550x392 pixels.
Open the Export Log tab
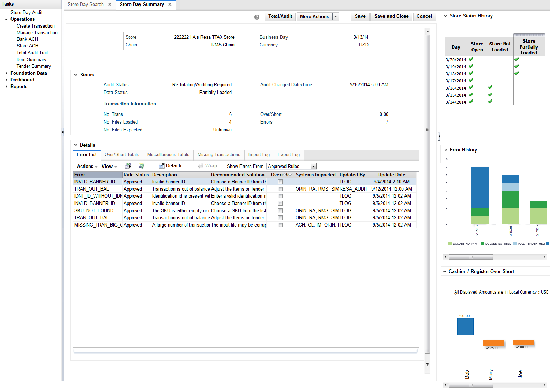tap(289, 155)
